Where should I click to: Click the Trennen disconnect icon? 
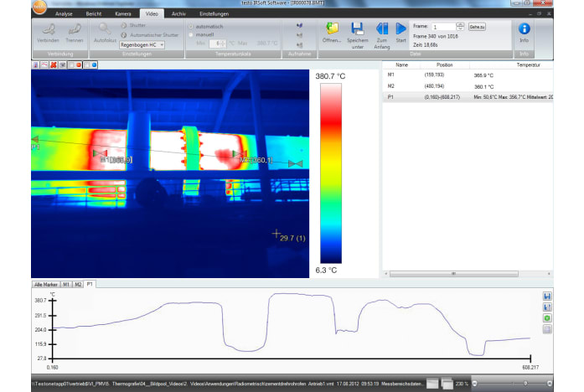74,31
